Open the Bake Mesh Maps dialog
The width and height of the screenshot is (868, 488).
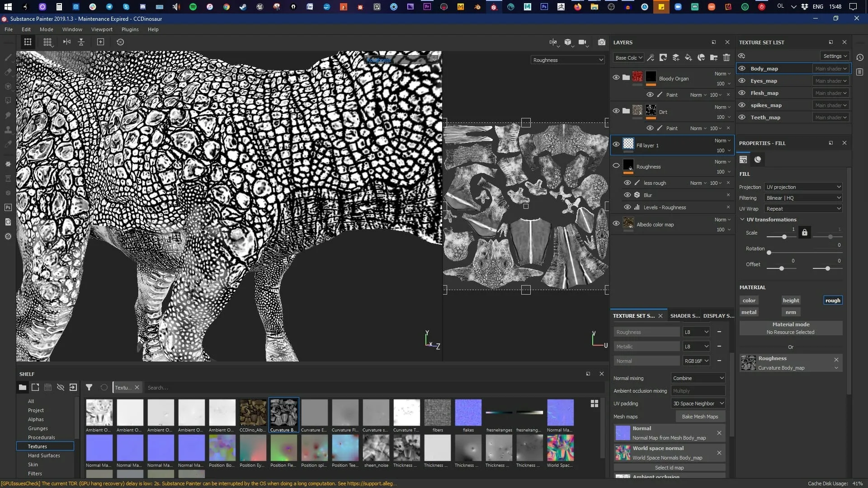pyautogui.click(x=699, y=416)
